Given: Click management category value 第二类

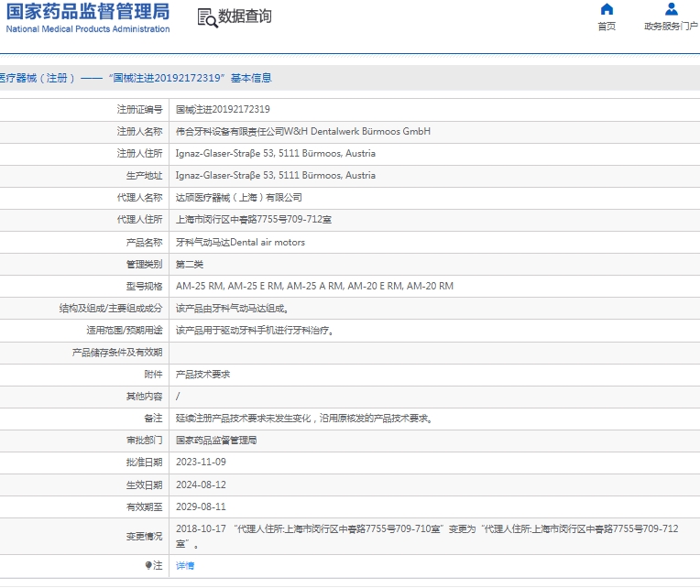Looking at the screenshot, I should [190, 264].
